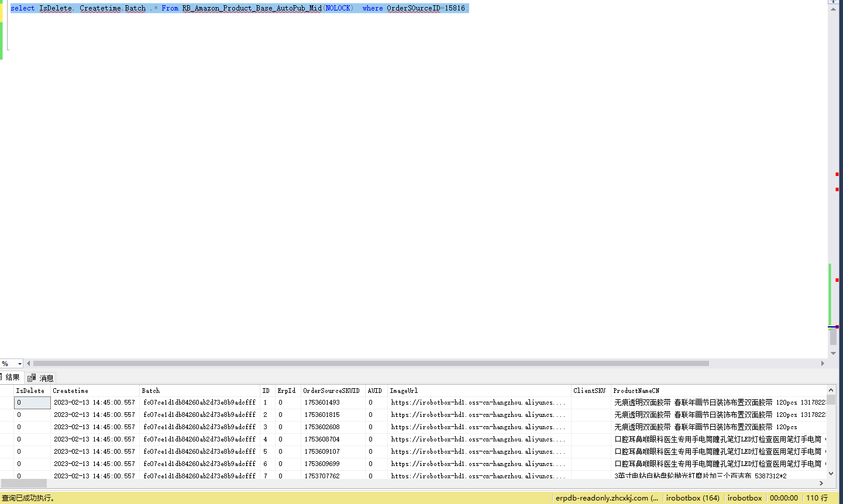Click the results grid scroll-up arrow
This screenshot has height=504, width=843.
pyautogui.click(x=831, y=390)
